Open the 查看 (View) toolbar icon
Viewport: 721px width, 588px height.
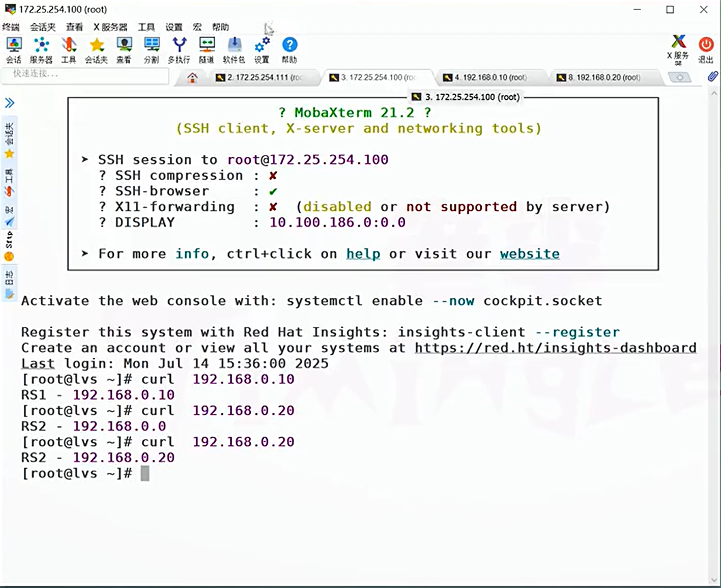pyautogui.click(x=124, y=50)
